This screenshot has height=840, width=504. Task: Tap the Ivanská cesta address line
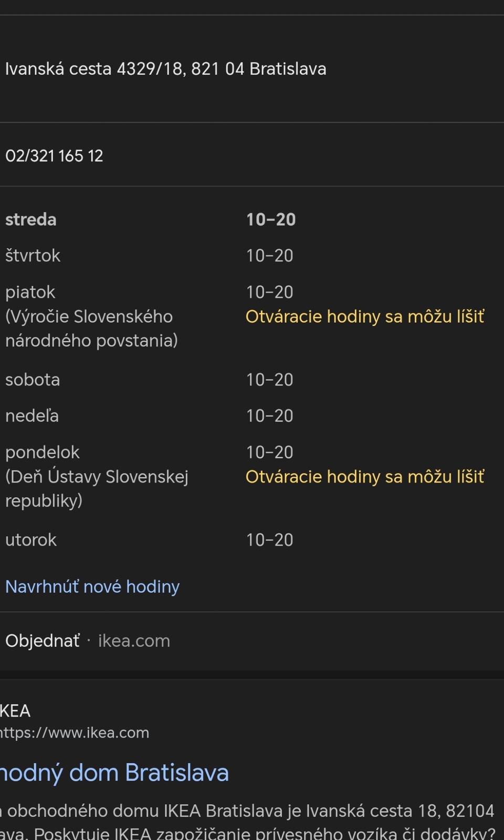point(166,69)
